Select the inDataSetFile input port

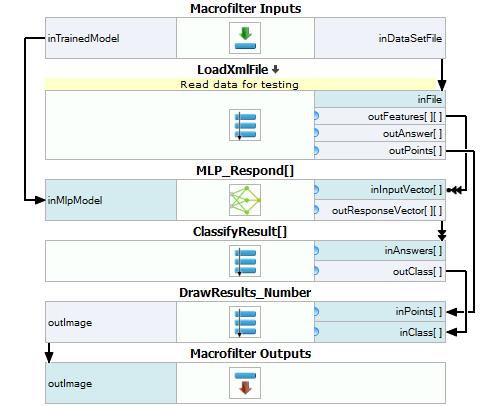point(380,38)
